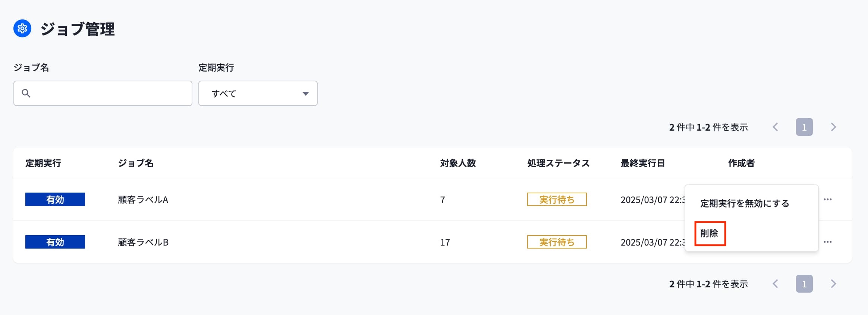
Task: Click page 1 button in bottom pagination
Action: pyautogui.click(x=804, y=284)
